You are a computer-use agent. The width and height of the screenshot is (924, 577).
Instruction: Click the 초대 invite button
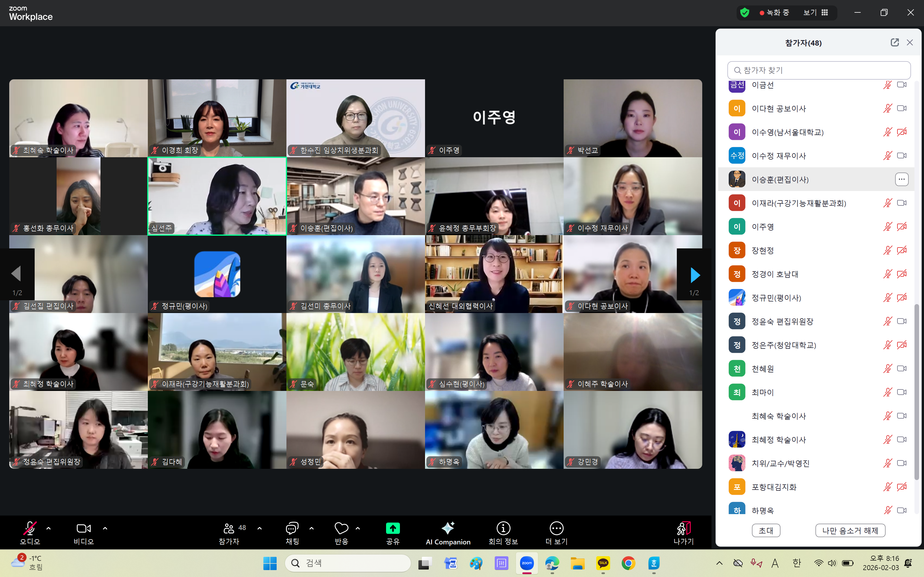[x=766, y=531]
